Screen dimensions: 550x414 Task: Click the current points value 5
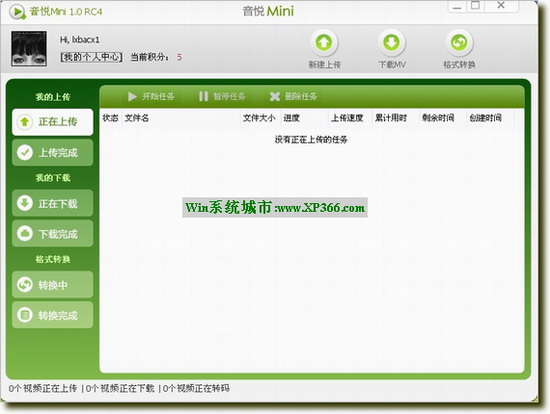pos(179,57)
